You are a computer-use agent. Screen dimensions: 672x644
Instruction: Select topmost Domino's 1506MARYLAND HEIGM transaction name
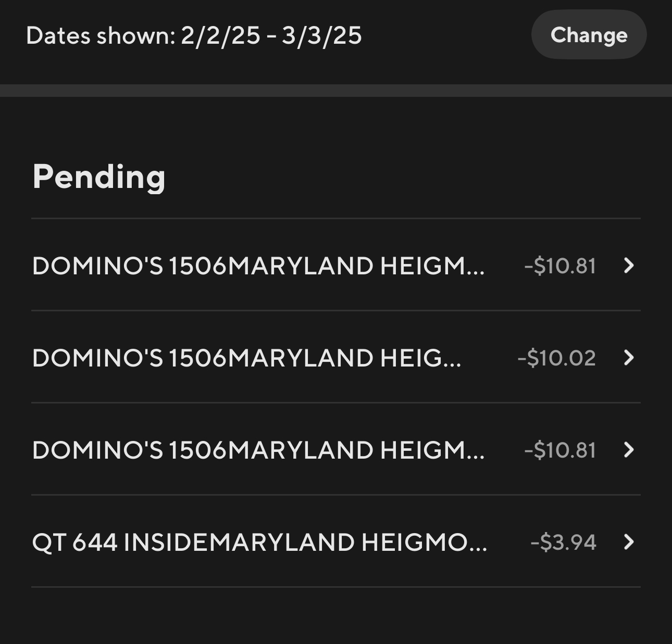[258, 266]
